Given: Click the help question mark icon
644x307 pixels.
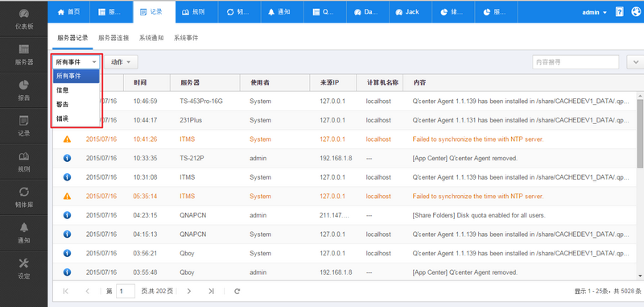Looking at the screenshot, I should (x=619, y=12).
